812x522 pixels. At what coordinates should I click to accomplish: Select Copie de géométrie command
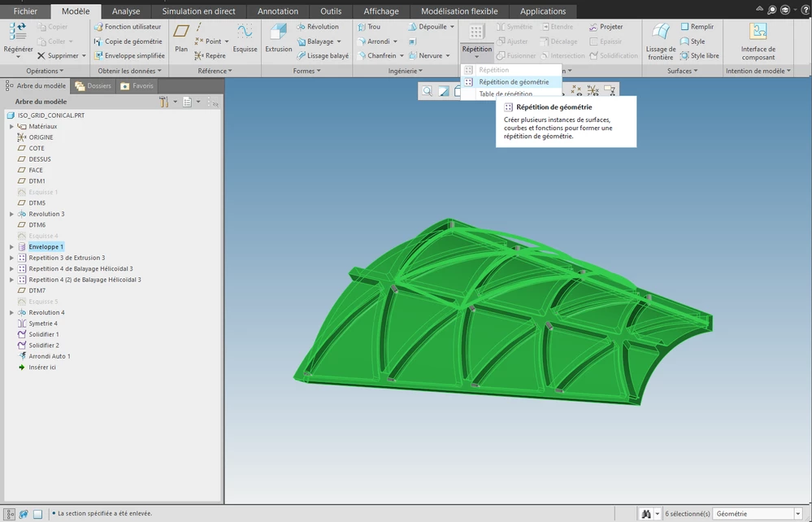pos(128,41)
